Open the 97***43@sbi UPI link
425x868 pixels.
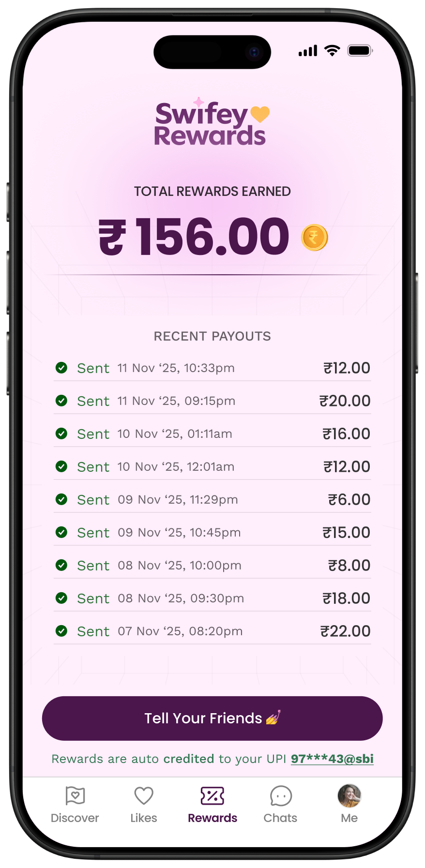(332, 759)
